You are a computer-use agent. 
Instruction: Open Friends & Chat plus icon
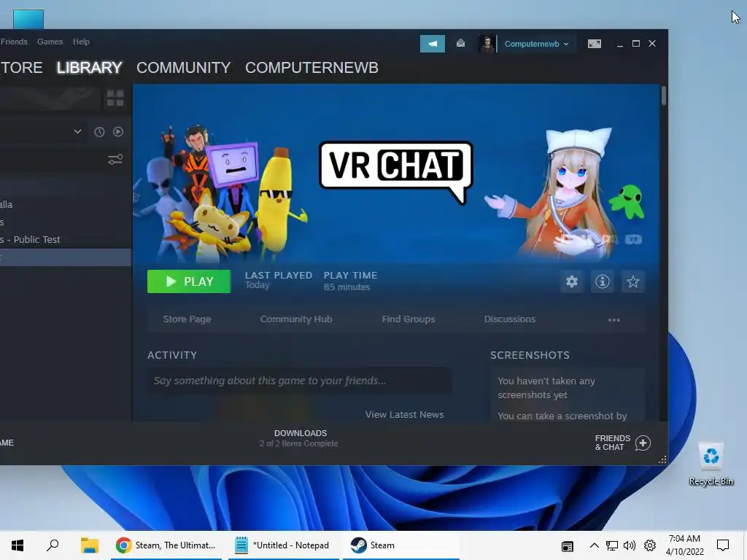tap(643, 443)
